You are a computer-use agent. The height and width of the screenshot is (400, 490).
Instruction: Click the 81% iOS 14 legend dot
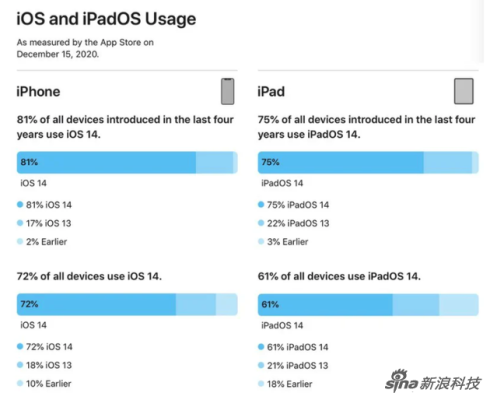click(x=20, y=204)
